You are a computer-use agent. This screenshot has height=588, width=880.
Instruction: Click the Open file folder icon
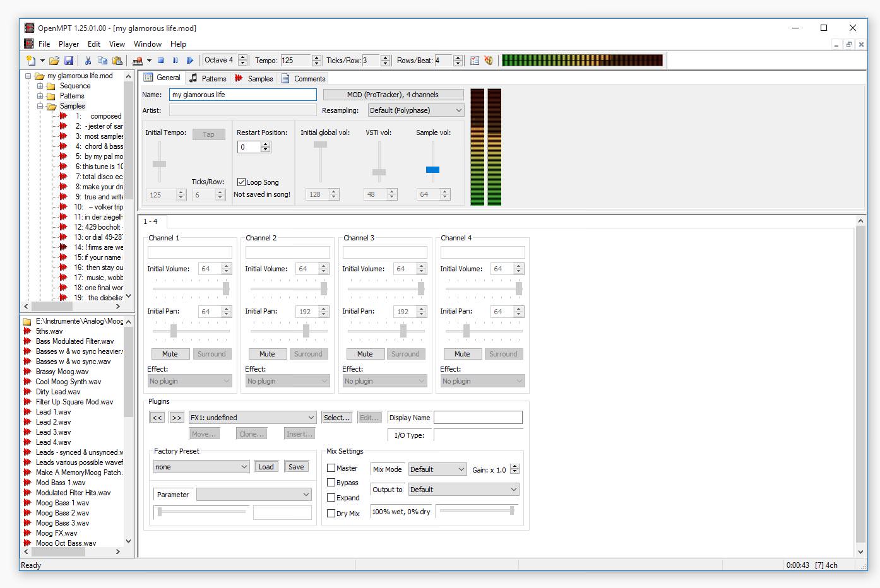click(x=54, y=61)
